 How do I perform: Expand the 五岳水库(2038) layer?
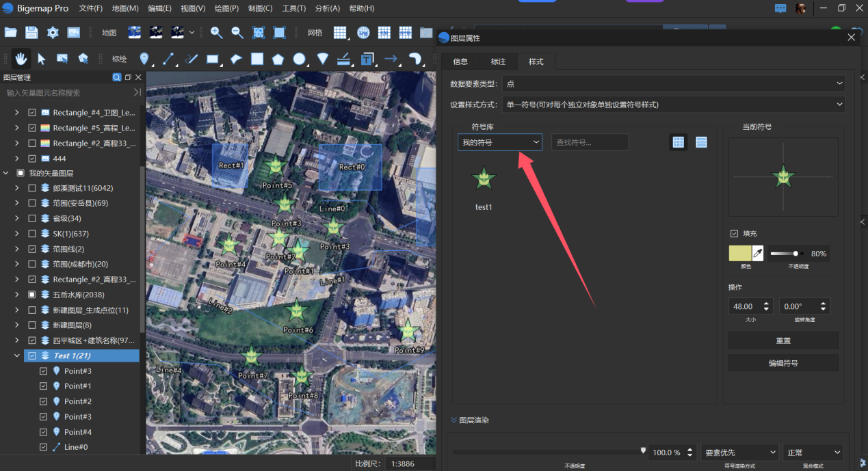pos(17,295)
